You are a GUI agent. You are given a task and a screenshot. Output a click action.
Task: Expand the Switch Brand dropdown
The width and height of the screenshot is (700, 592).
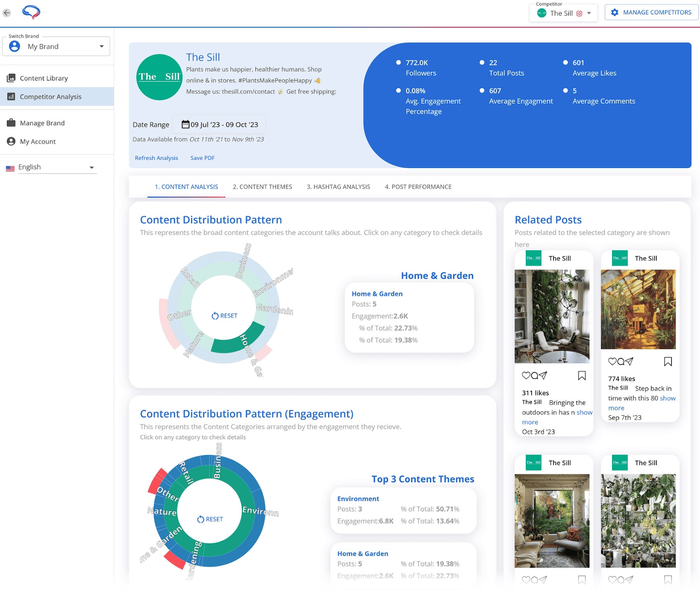pyautogui.click(x=102, y=46)
